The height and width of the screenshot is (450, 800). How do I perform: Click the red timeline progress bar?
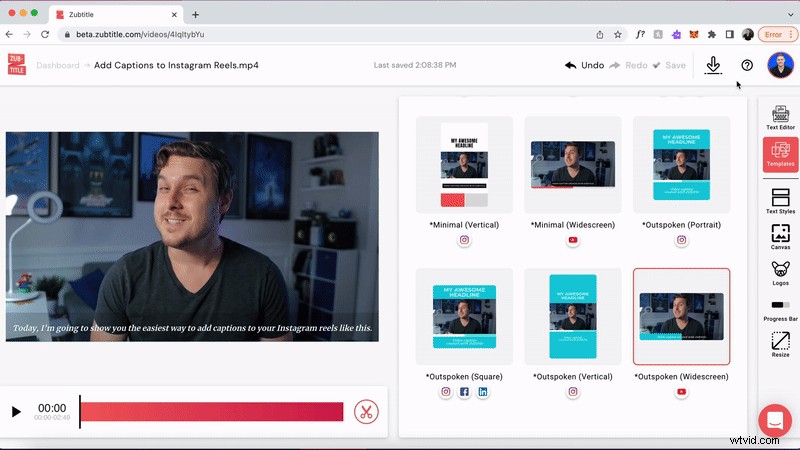[x=212, y=412]
